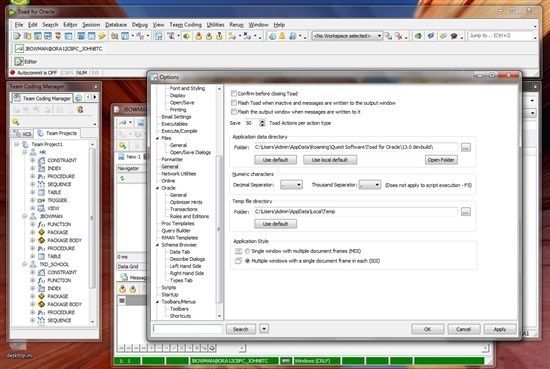This screenshot has height=369, width=550.
Task: Click the blue ticket icon in the main toolbar
Action: 430,36
